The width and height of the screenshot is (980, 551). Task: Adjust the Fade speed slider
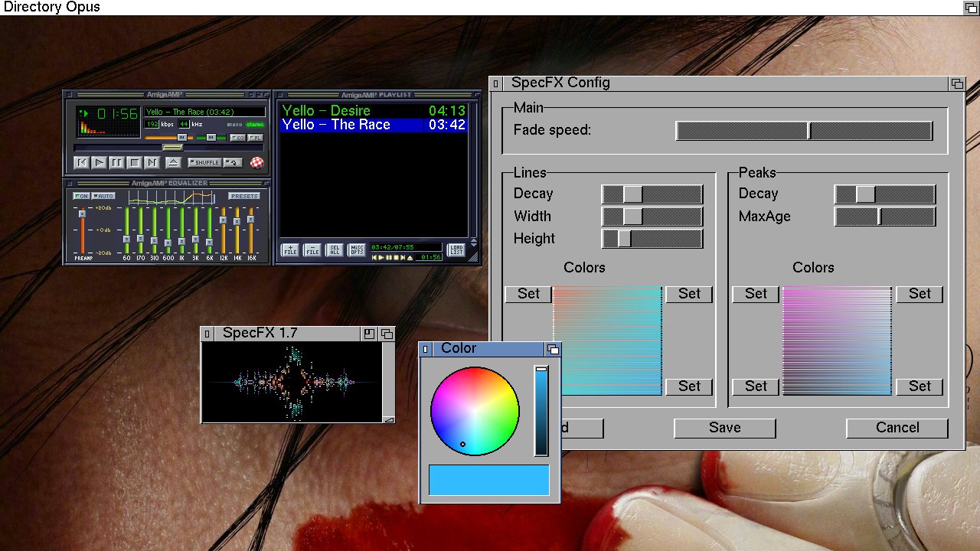pos(804,131)
